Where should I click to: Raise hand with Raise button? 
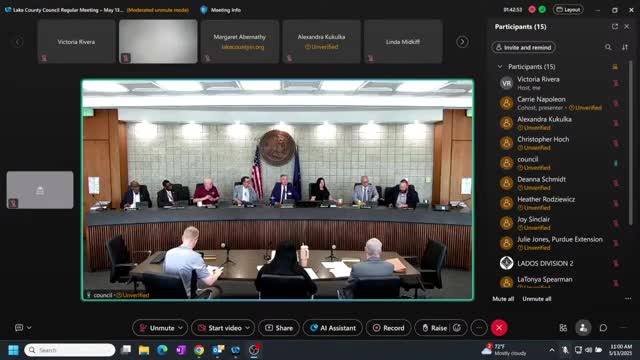coord(435,328)
